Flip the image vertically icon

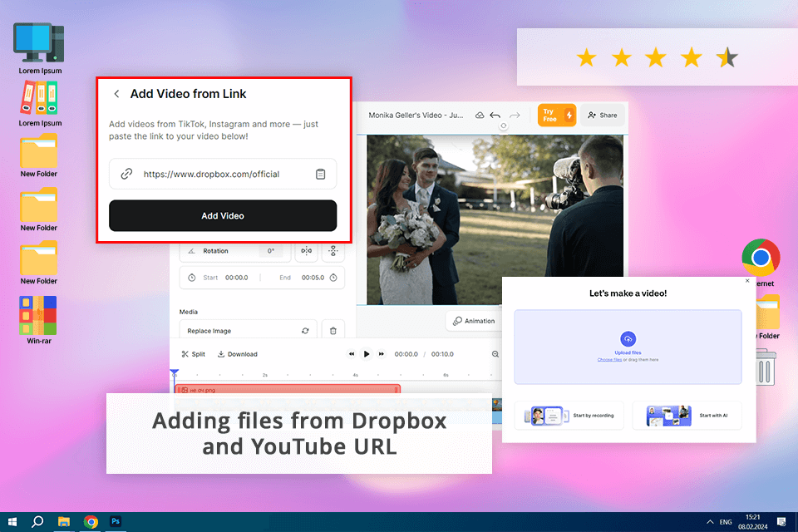pos(332,250)
